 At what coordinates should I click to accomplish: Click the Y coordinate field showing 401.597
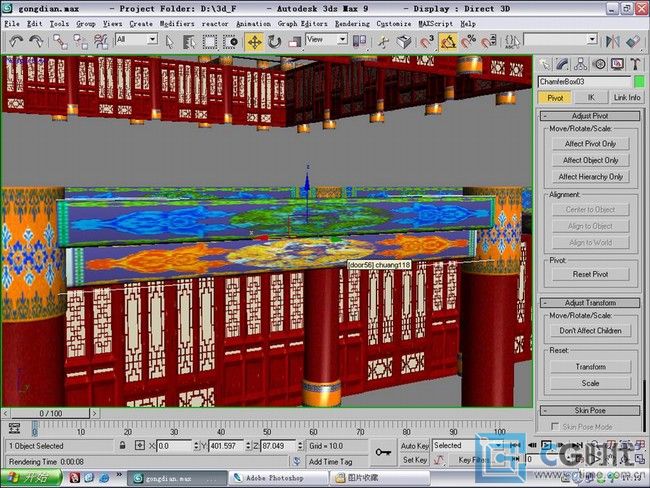tap(226, 446)
